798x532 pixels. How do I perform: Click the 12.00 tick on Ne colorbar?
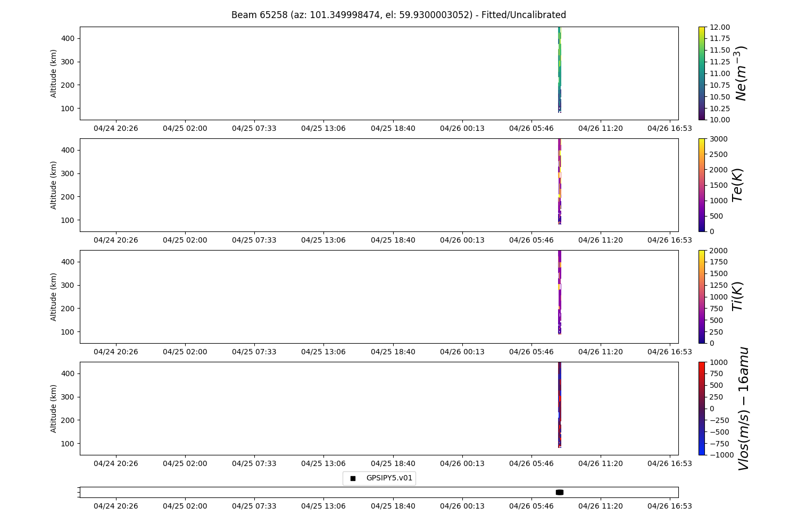[x=719, y=27]
